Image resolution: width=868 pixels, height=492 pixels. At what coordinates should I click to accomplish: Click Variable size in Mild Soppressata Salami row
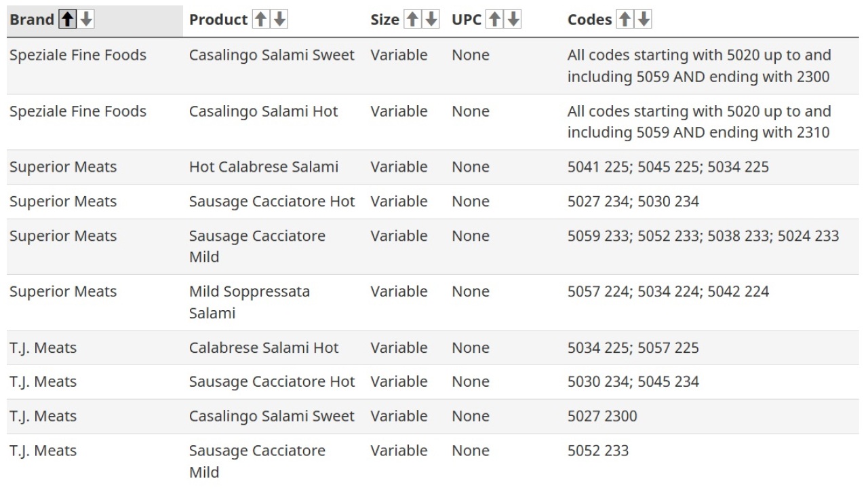399,292
